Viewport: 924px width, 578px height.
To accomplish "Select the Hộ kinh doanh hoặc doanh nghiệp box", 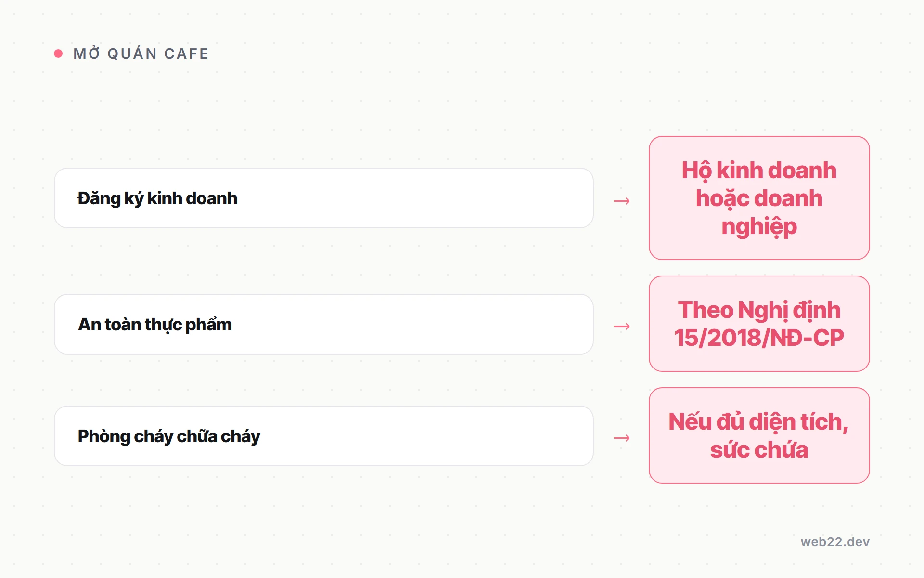I will click(759, 198).
